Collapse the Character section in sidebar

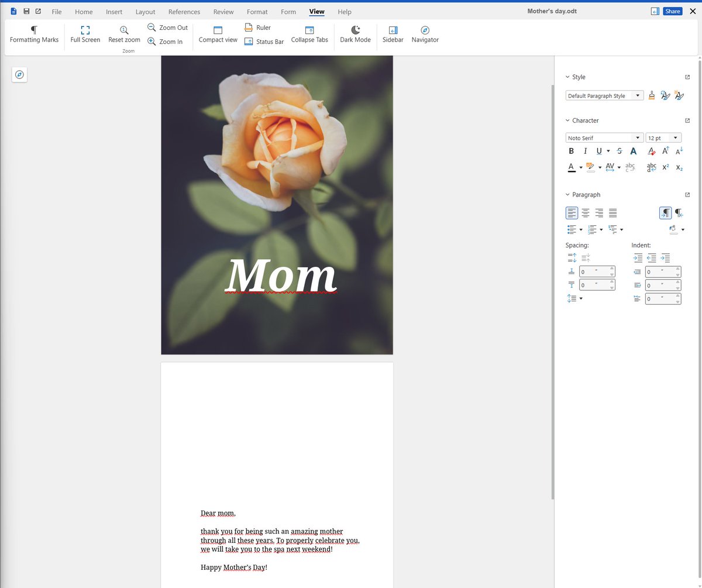pyautogui.click(x=567, y=121)
